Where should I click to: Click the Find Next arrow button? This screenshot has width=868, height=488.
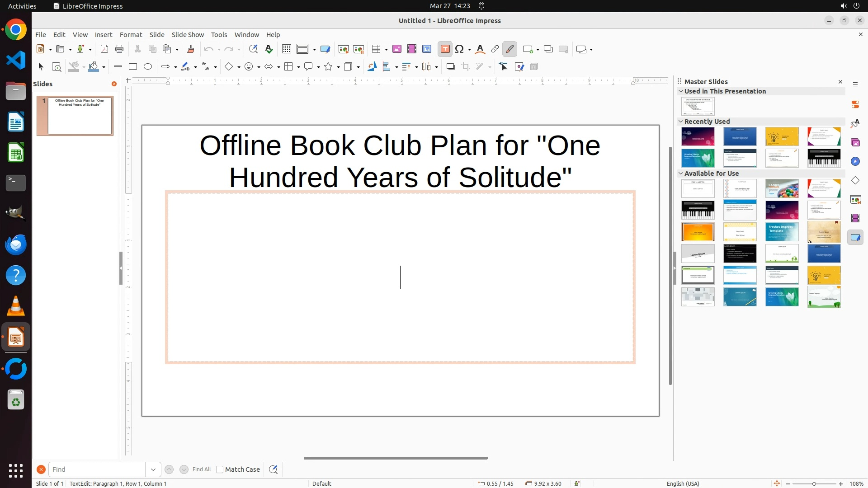pyautogui.click(x=184, y=469)
